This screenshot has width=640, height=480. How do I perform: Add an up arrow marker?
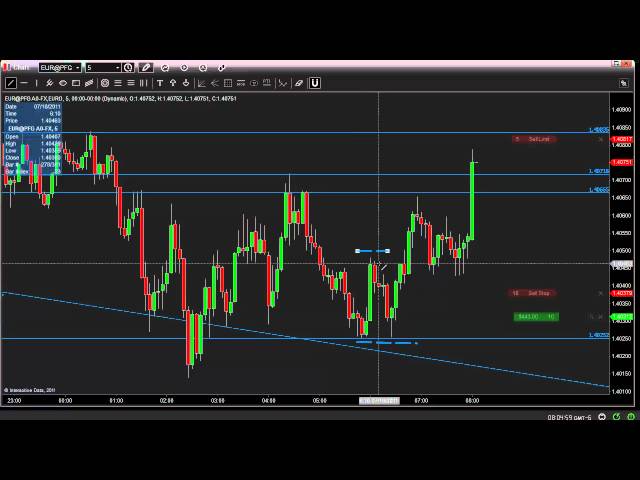(x=173, y=83)
